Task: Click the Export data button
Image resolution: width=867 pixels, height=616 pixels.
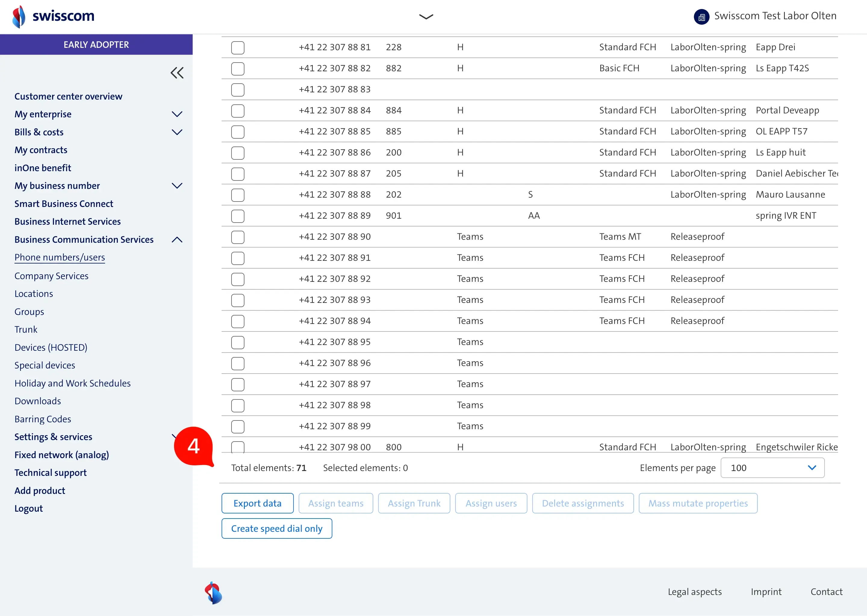Action: coord(257,503)
